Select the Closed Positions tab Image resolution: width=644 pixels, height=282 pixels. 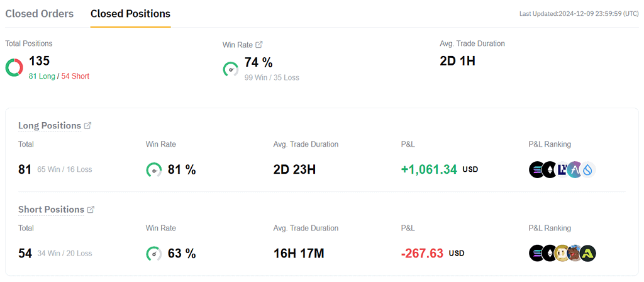tap(130, 14)
